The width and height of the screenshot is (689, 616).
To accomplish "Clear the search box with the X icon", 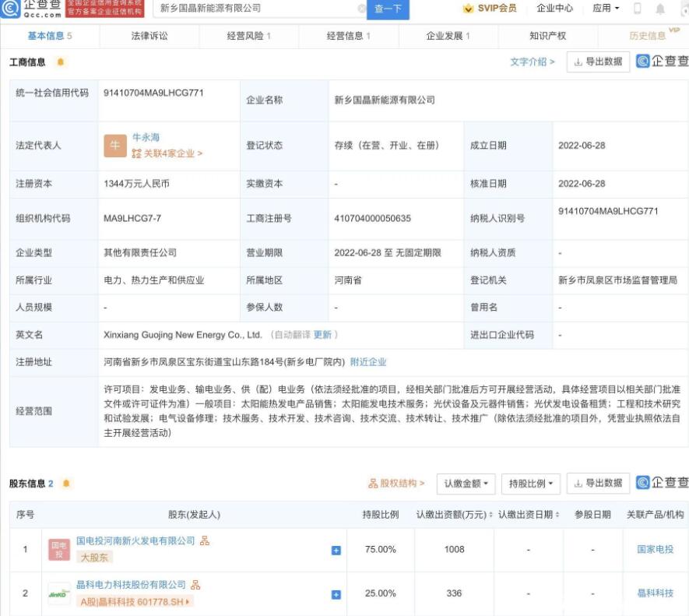I will 362,9.
